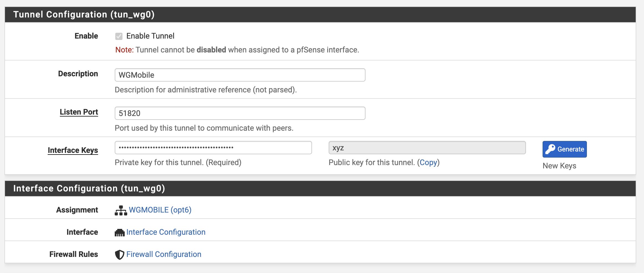The image size is (644, 273).
Task: Click the key icon on Generate button
Action: point(550,149)
